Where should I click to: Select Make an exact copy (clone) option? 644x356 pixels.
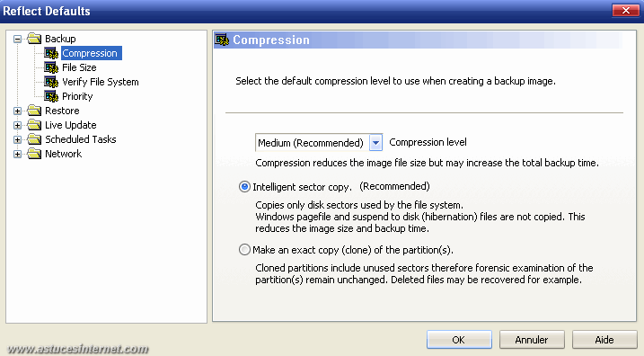pos(244,250)
